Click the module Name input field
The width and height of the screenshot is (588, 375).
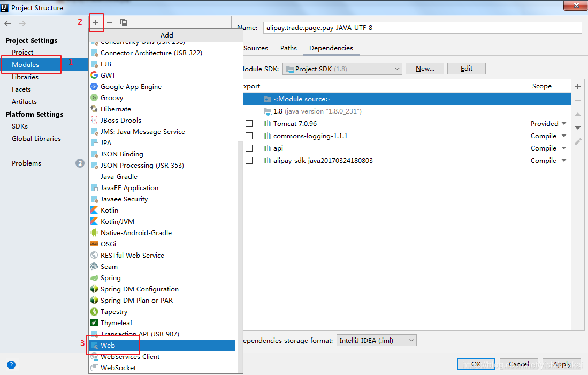[422, 28]
